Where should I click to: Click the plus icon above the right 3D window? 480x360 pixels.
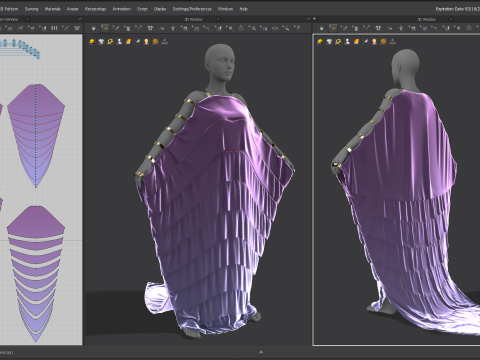314,19
